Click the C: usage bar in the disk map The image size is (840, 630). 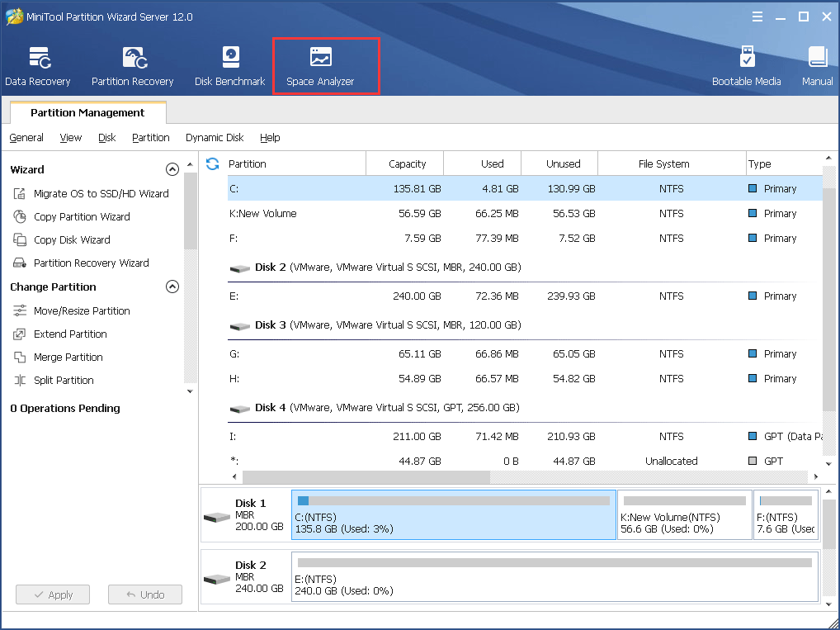[453, 501]
